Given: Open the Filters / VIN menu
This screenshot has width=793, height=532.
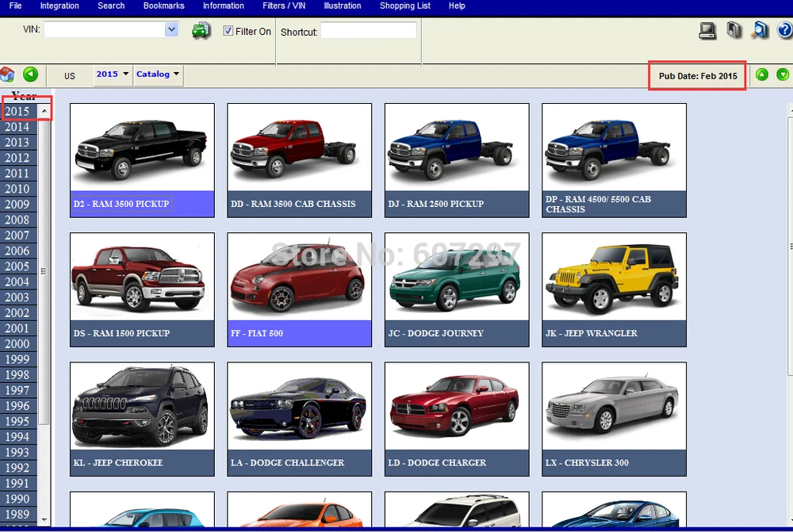Looking at the screenshot, I should 284,6.
